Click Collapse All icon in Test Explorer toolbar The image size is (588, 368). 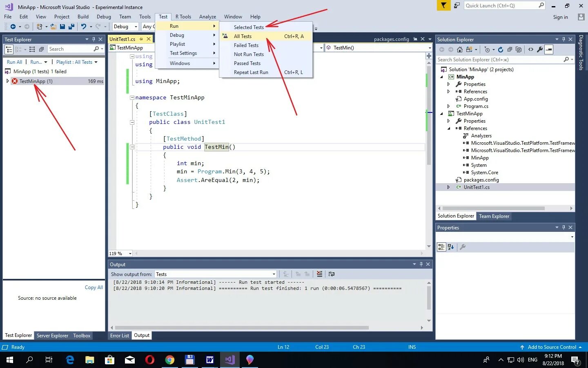(x=41, y=49)
